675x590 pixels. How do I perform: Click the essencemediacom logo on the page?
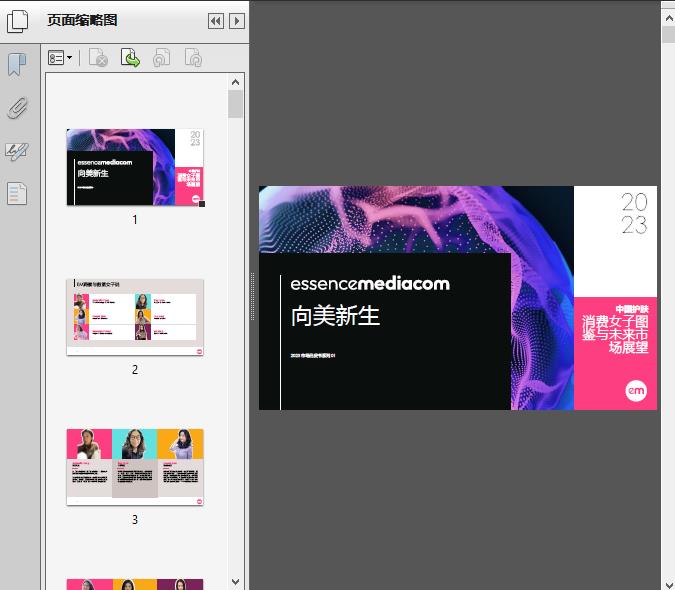coord(370,284)
